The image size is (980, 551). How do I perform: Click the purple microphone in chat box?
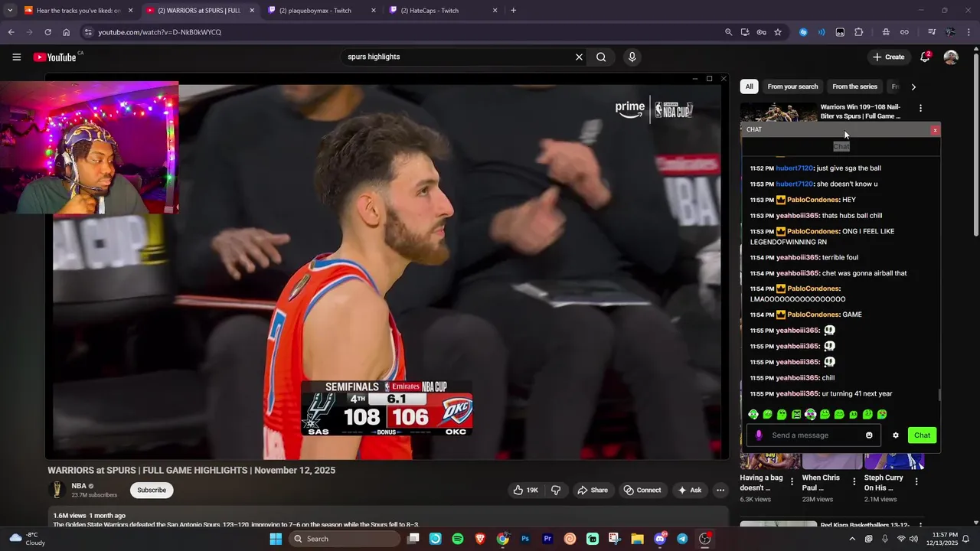(758, 435)
